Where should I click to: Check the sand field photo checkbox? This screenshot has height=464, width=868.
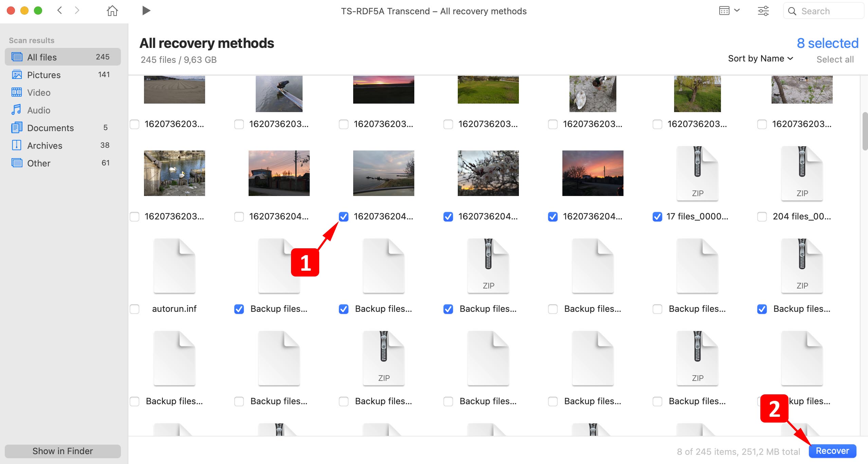[134, 124]
